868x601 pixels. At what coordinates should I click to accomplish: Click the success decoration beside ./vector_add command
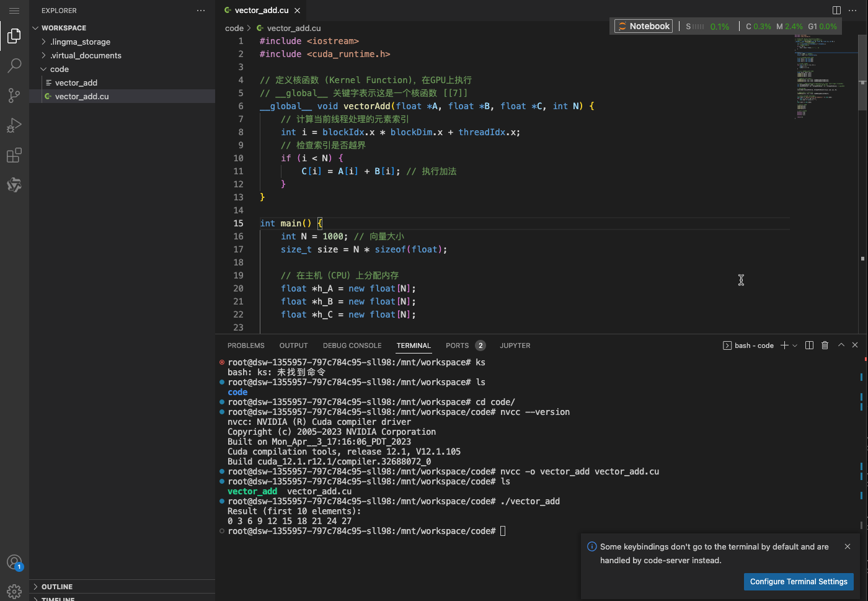[222, 501]
